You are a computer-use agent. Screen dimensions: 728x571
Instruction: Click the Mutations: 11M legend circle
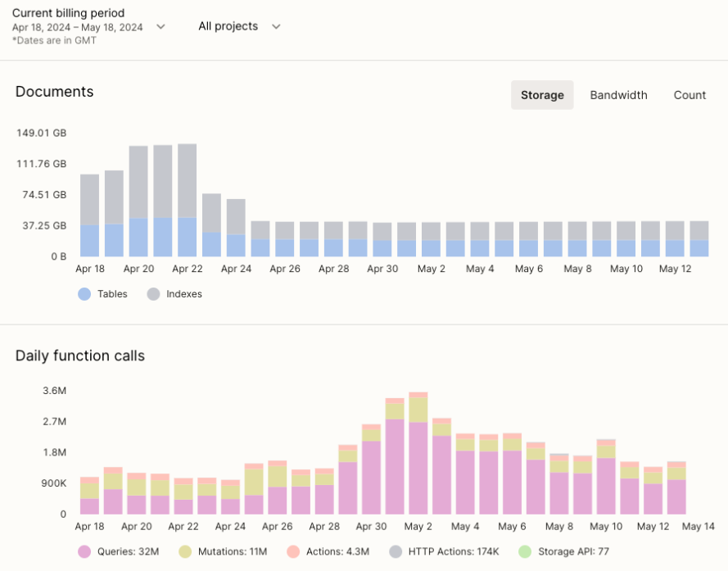coord(185,551)
